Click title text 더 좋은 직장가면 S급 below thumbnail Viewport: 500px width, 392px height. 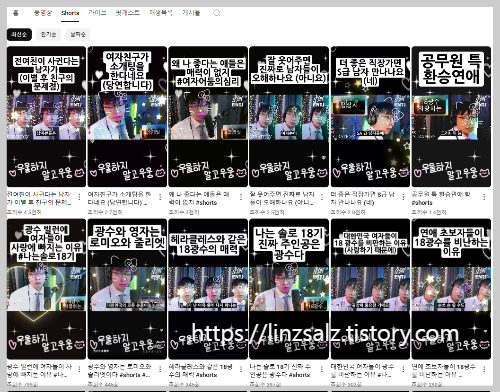point(363,198)
